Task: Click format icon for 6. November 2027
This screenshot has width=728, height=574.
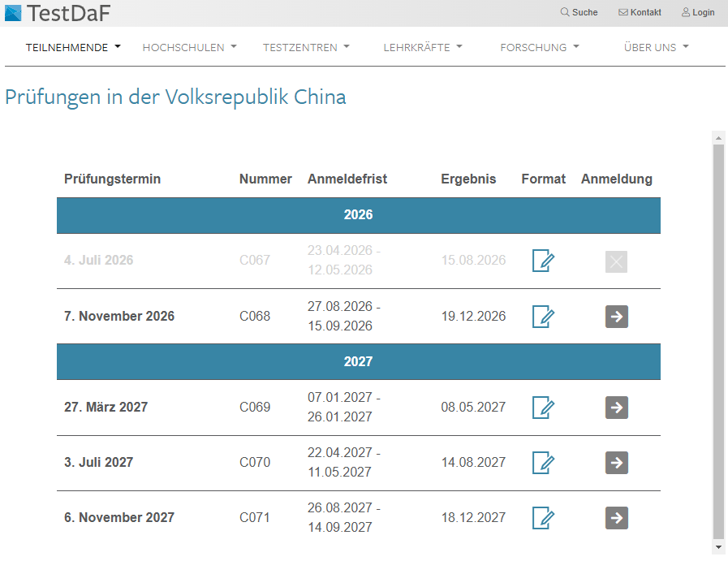Action: coord(543,518)
